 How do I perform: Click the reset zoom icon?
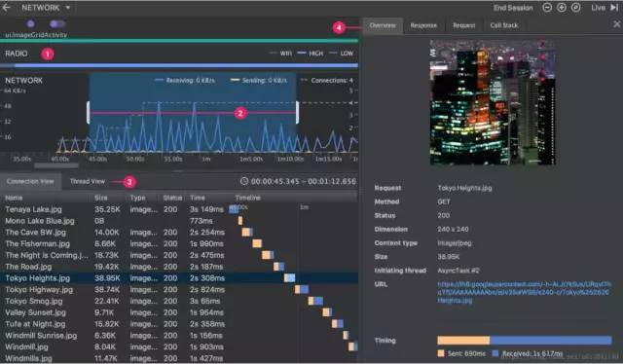click(575, 8)
